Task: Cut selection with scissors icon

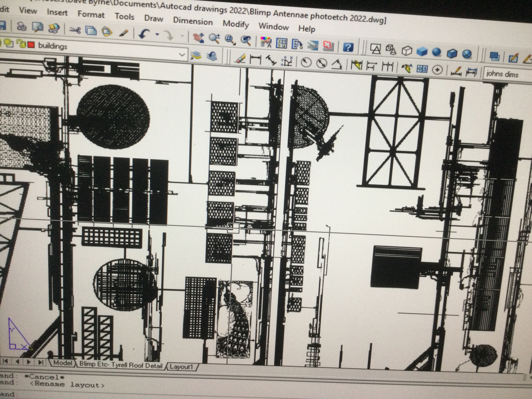Action: tap(75, 30)
